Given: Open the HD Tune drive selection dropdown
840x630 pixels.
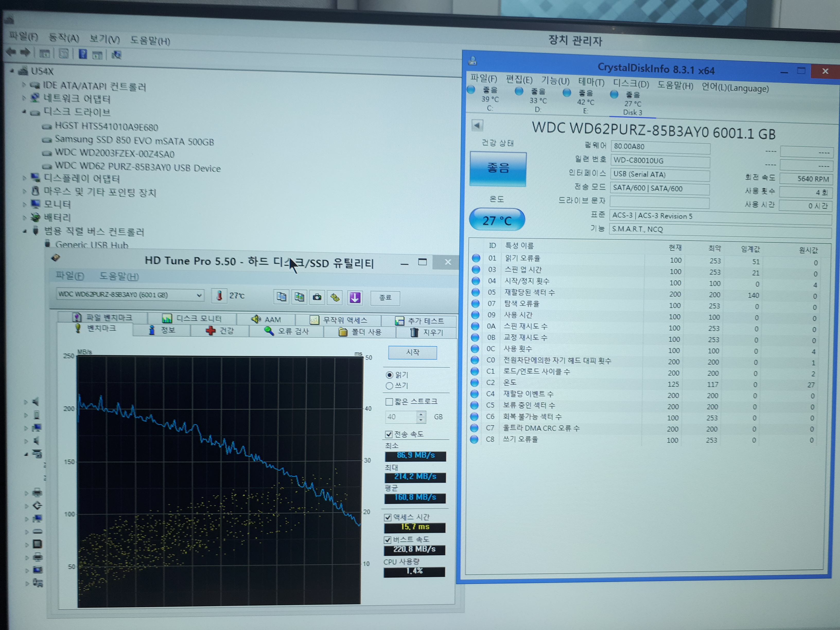Looking at the screenshot, I should (199, 295).
